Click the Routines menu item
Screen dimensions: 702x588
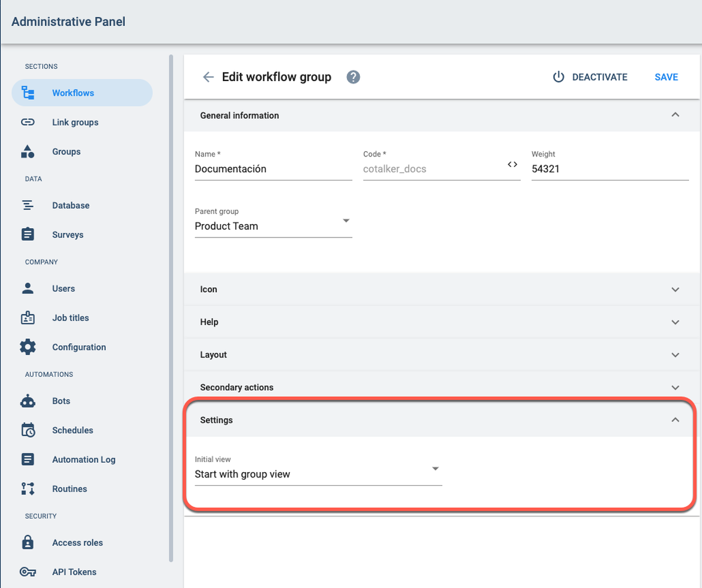point(70,489)
